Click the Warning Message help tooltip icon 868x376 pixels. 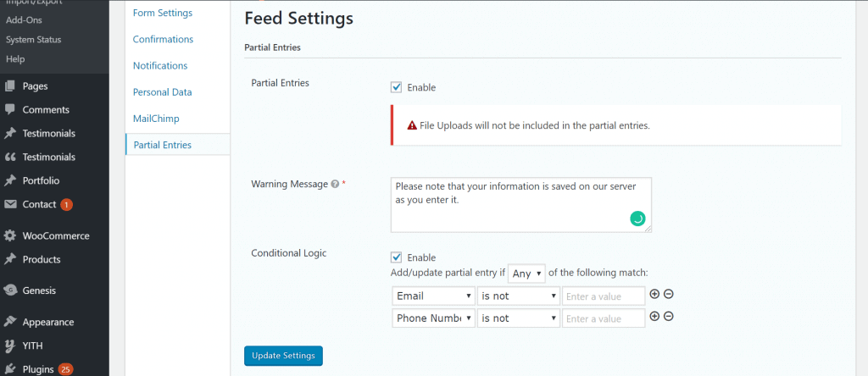point(334,185)
